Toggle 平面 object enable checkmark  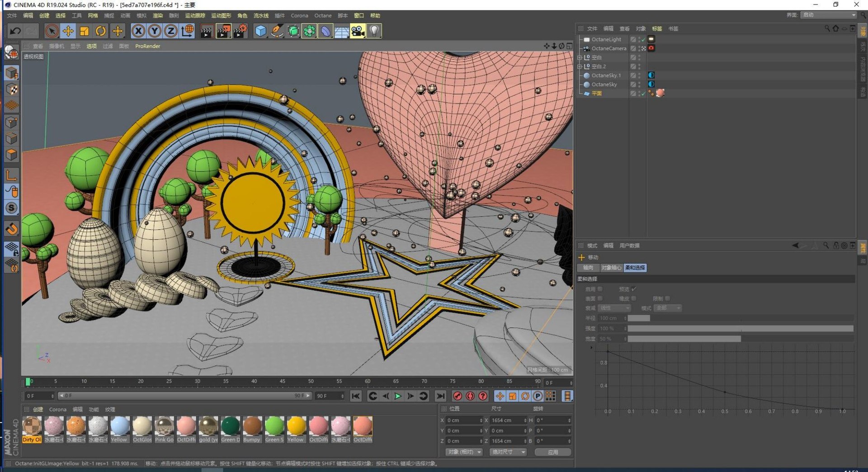(x=643, y=94)
